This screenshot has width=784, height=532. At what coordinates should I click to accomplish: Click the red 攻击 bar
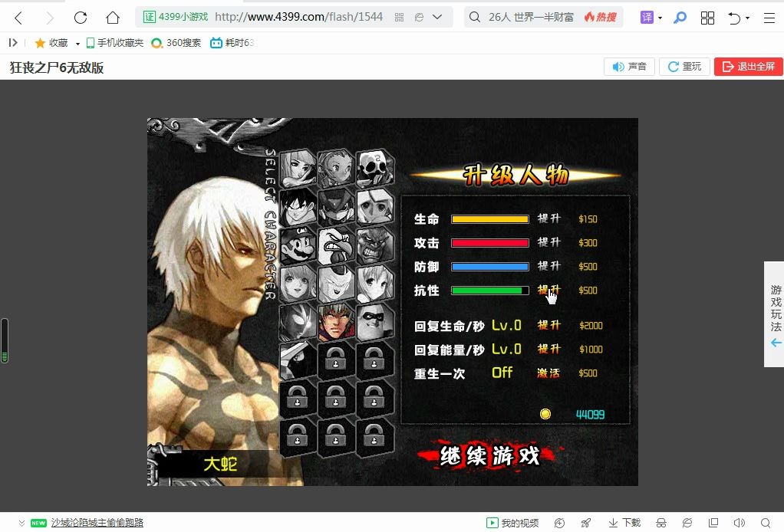[490, 243]
